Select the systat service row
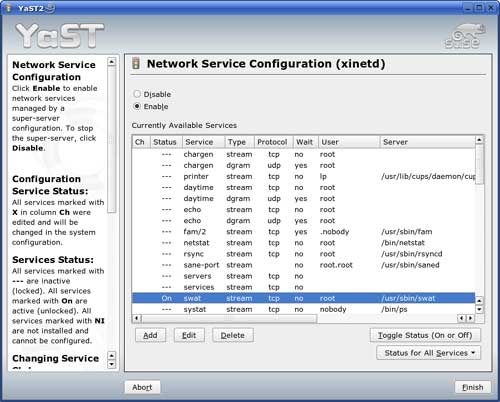500x402 pixels. point(304,309)
